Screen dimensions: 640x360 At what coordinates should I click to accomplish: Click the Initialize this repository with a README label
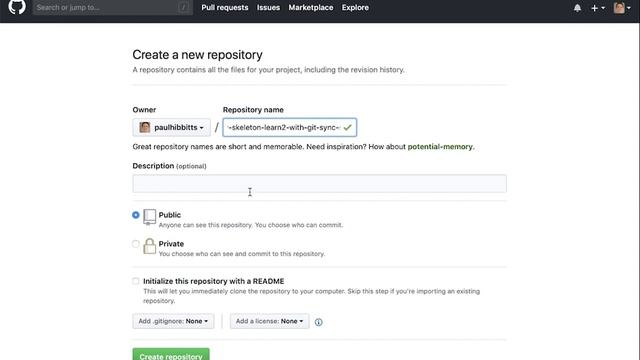(x=213, y=281)
